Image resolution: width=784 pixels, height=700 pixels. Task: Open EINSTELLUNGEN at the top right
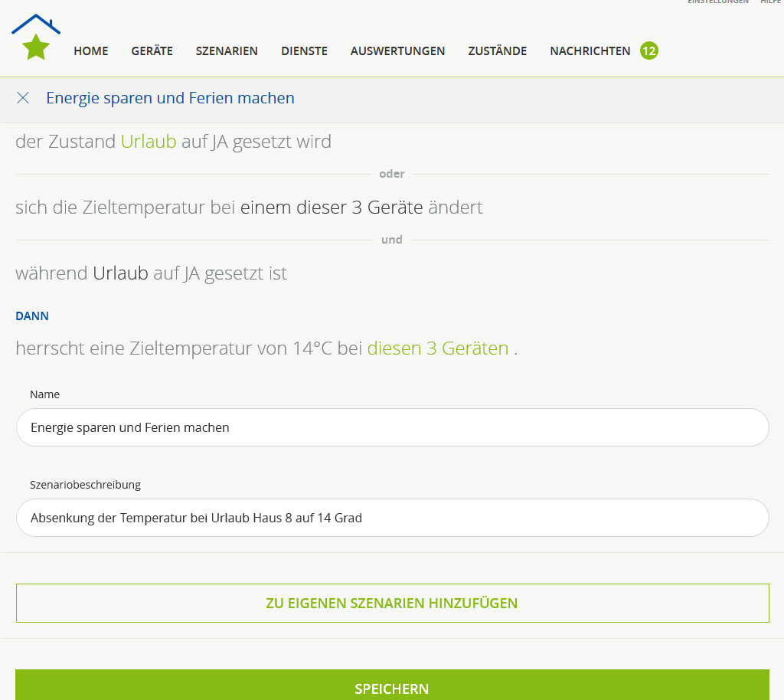click(x=717, y=2)
